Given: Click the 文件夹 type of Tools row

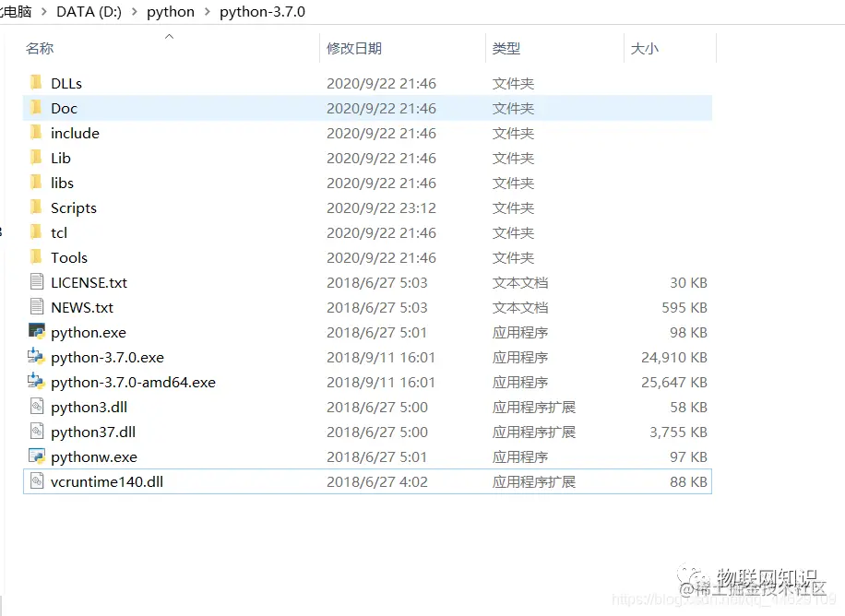Looking at the screenshot, I should point(513,257).
